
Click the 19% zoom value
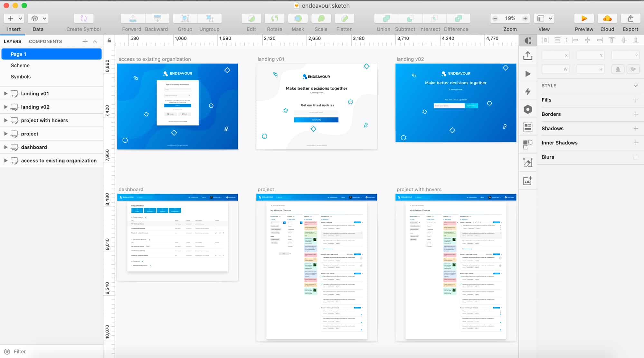pos(510,18)
